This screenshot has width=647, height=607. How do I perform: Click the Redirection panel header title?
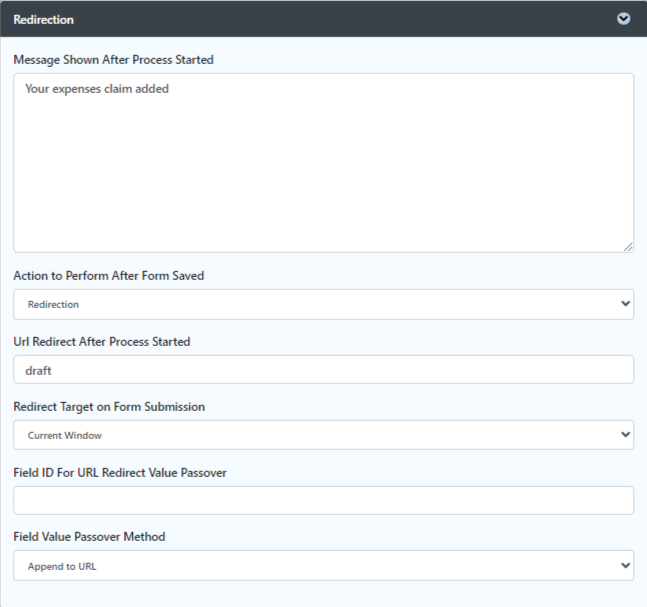click(43, 19)
